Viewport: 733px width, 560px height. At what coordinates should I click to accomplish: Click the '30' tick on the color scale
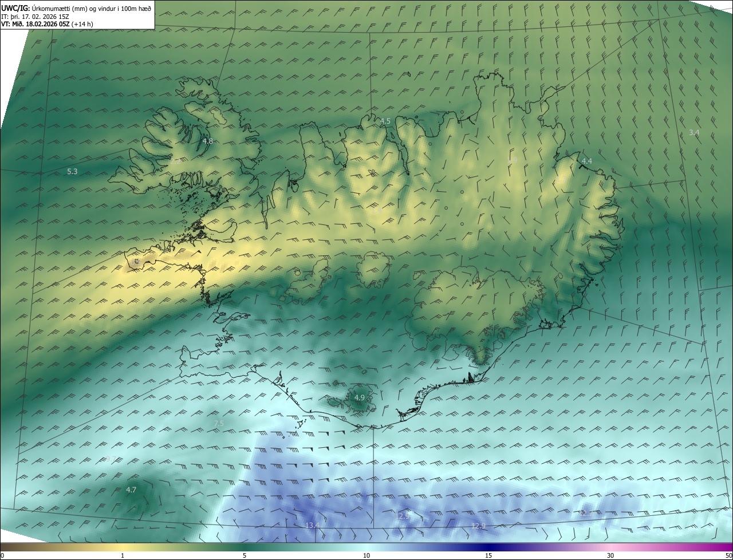tap(610, 555)
